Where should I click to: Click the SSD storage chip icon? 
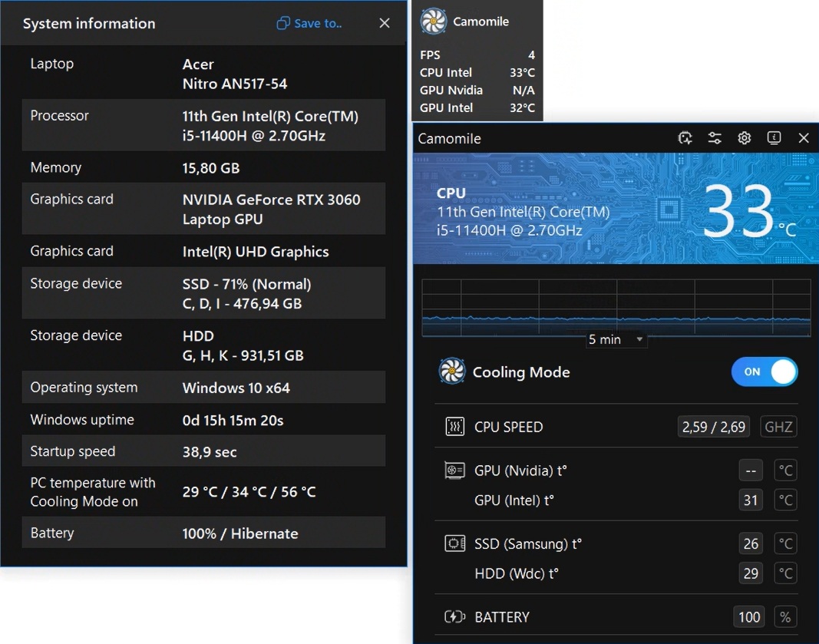coord(454,544)
